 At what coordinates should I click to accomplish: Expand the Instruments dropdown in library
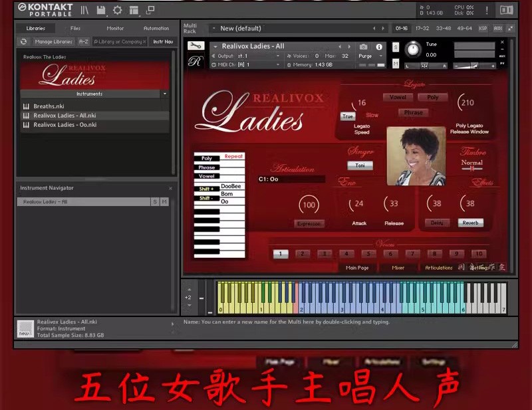tap(165, 94)
